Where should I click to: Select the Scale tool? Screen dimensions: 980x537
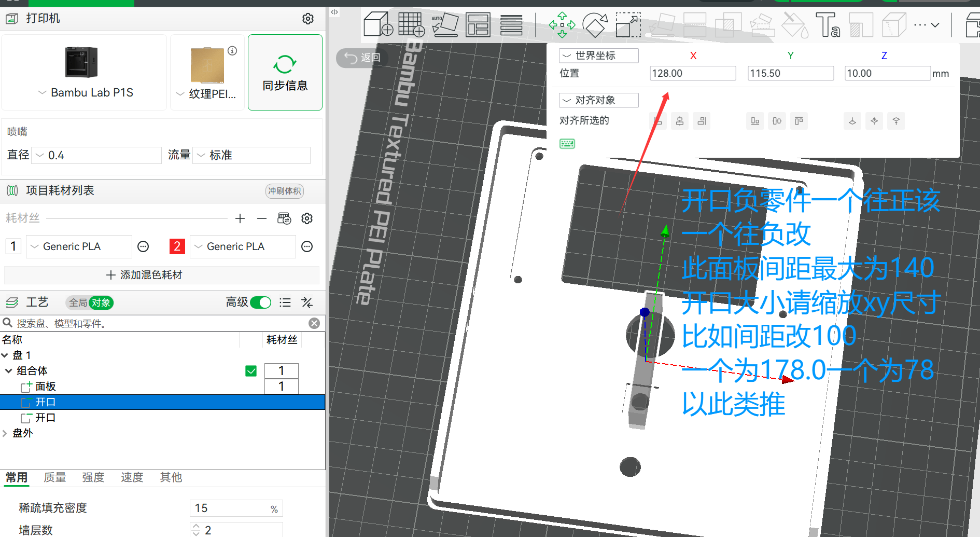tap(628, 25)
